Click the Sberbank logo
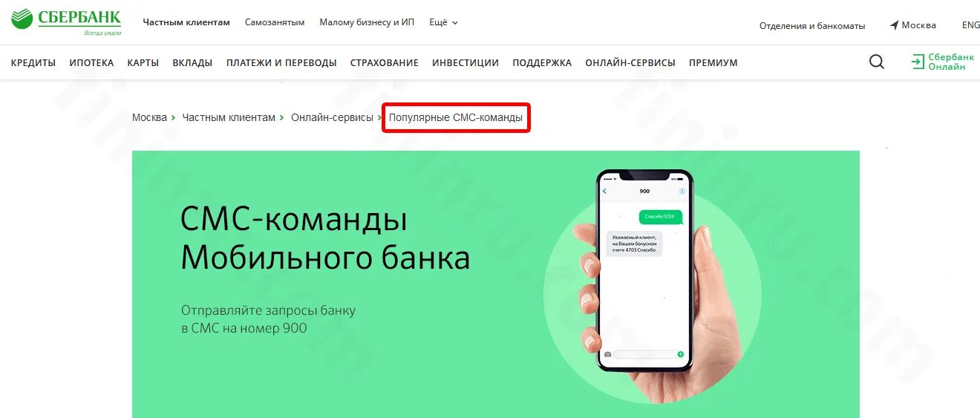The image size is (980, 418). point(66,22)
